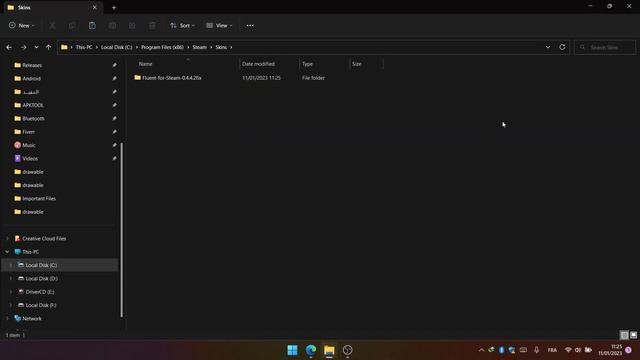Click the navigation pane scrollbar
The image size is (640, 360).
click(x=122, y=230)
